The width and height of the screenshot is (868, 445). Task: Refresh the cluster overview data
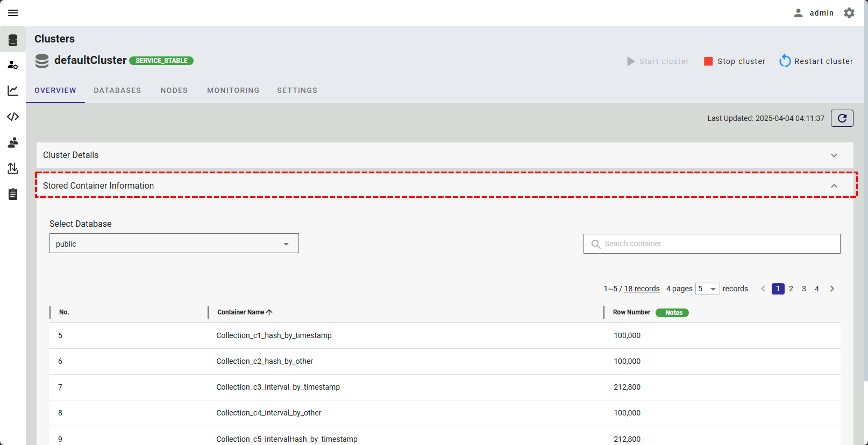842,118
